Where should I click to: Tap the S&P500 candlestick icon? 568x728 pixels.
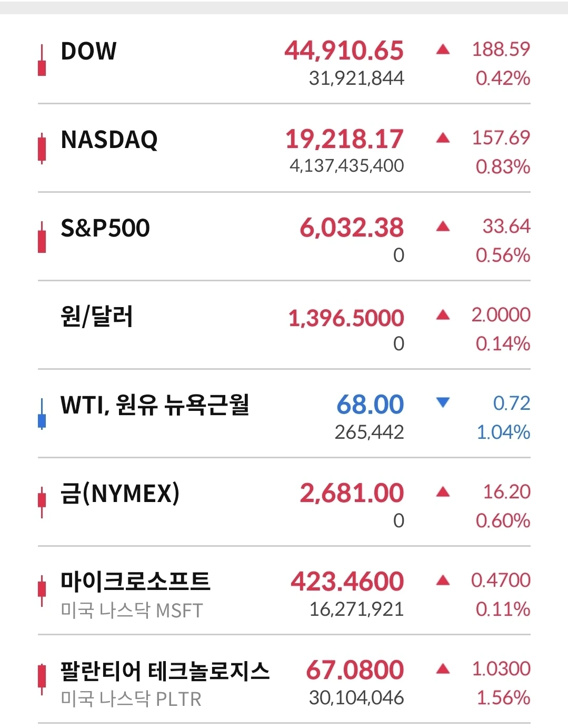(42, 238)
